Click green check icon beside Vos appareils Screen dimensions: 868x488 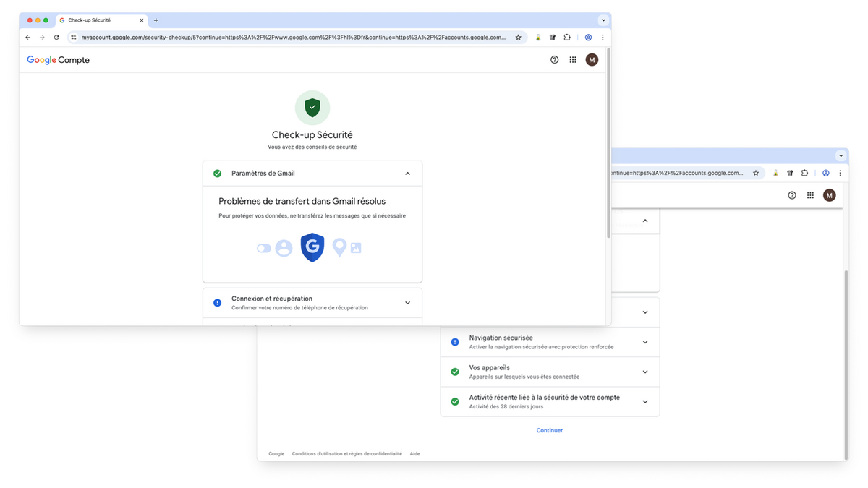(x=455, y=372)
